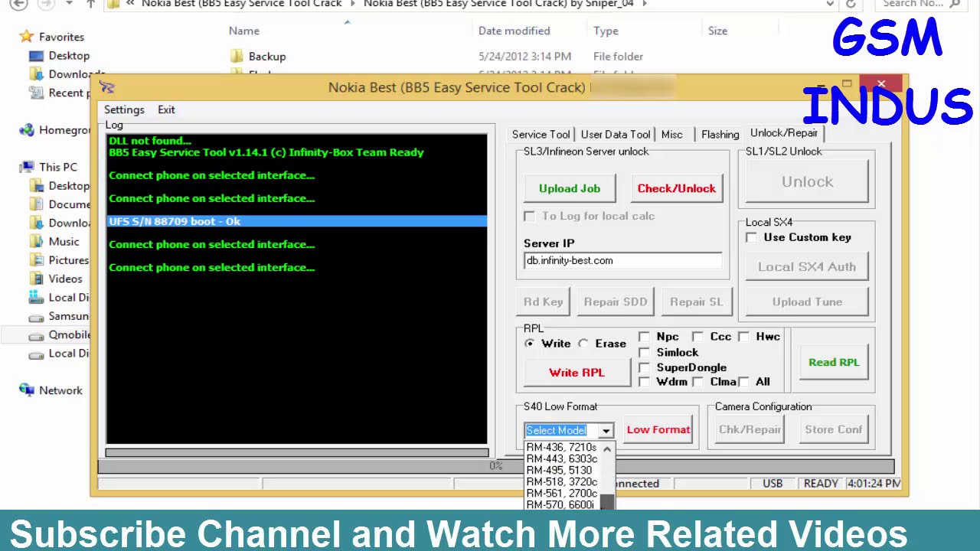Viewport: 980px width, 551px height.
Task: Enable the Use Custom key checkbox
Action: pos(752,237)
